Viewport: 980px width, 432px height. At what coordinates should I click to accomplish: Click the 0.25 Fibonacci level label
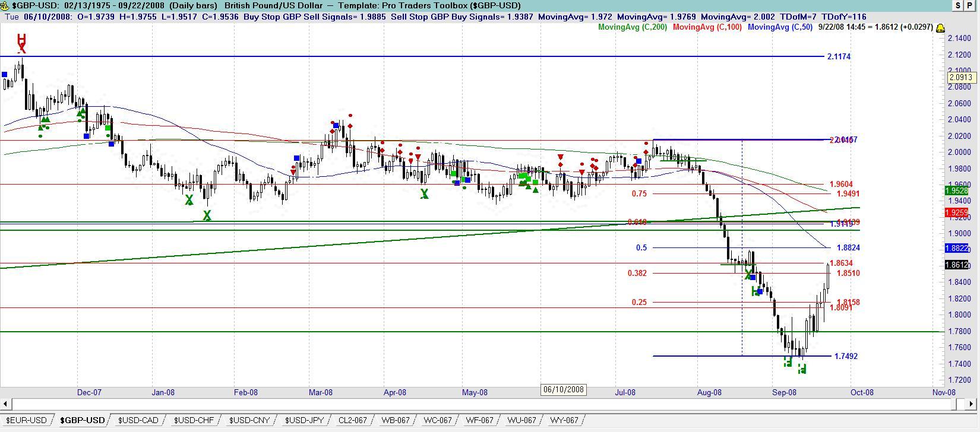click(x=639, y=302)
